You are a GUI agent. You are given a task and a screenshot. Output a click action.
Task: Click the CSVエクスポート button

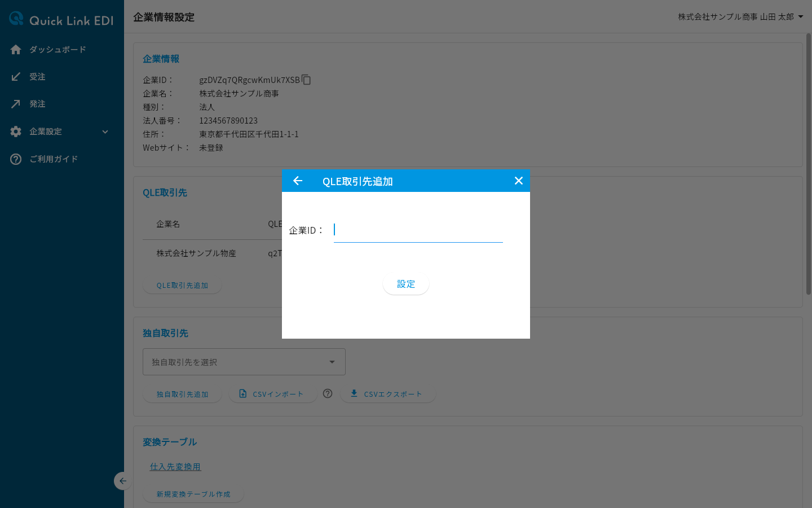tap(387, 394)
